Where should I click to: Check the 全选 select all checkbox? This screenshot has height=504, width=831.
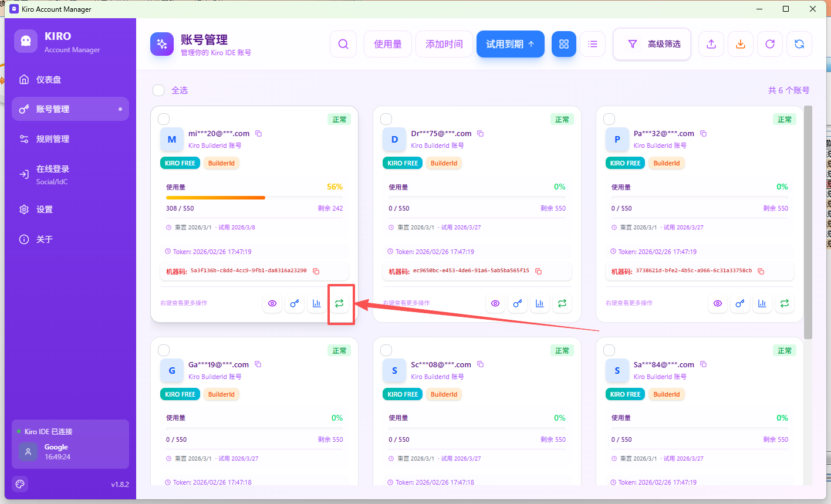click(x=158, y=90)
